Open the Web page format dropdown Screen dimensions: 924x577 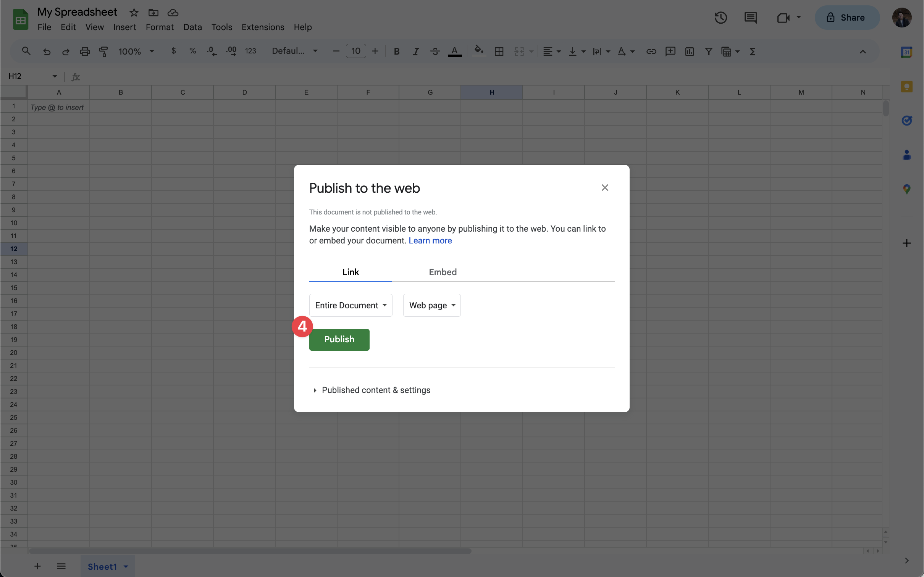pyautogui.click(x=432, y=305)
